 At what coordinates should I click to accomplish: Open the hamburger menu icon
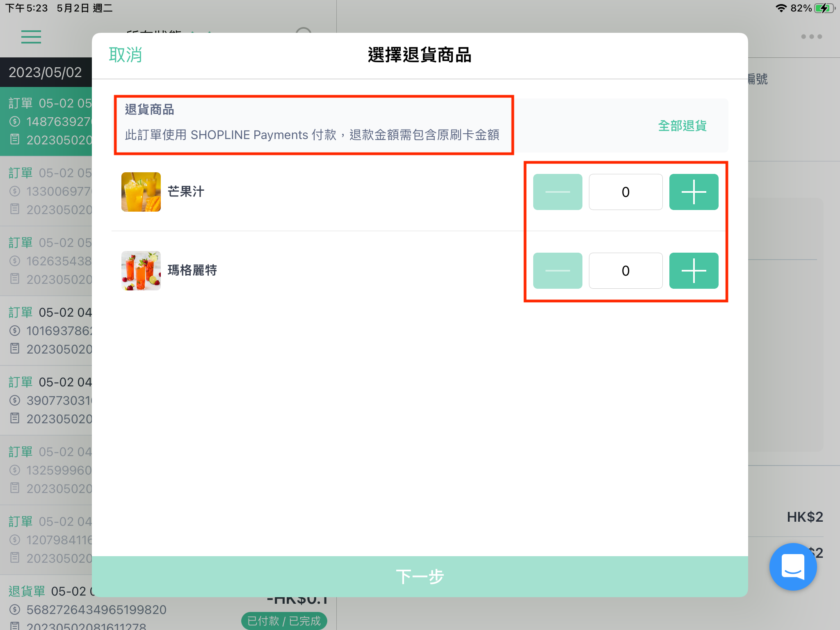point(31,37)
